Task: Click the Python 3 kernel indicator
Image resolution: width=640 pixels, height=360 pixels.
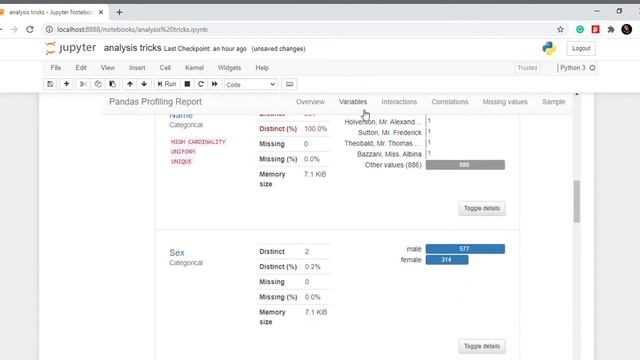Action: (572, 68)
